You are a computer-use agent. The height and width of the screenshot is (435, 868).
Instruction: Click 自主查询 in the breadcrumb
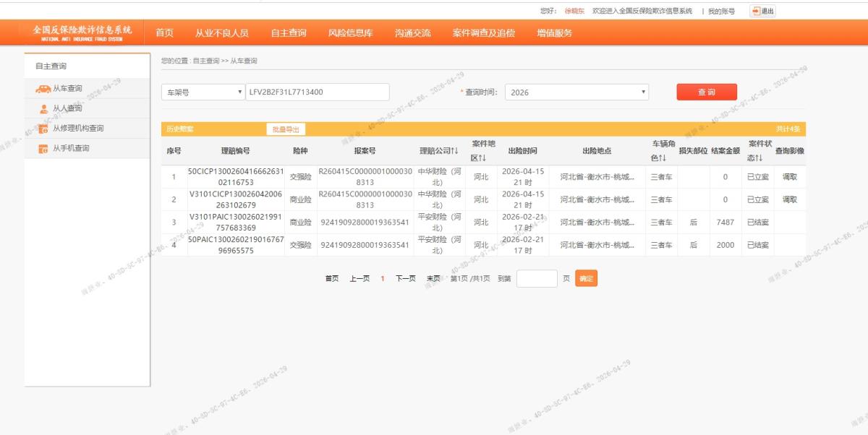coord(206,61)
